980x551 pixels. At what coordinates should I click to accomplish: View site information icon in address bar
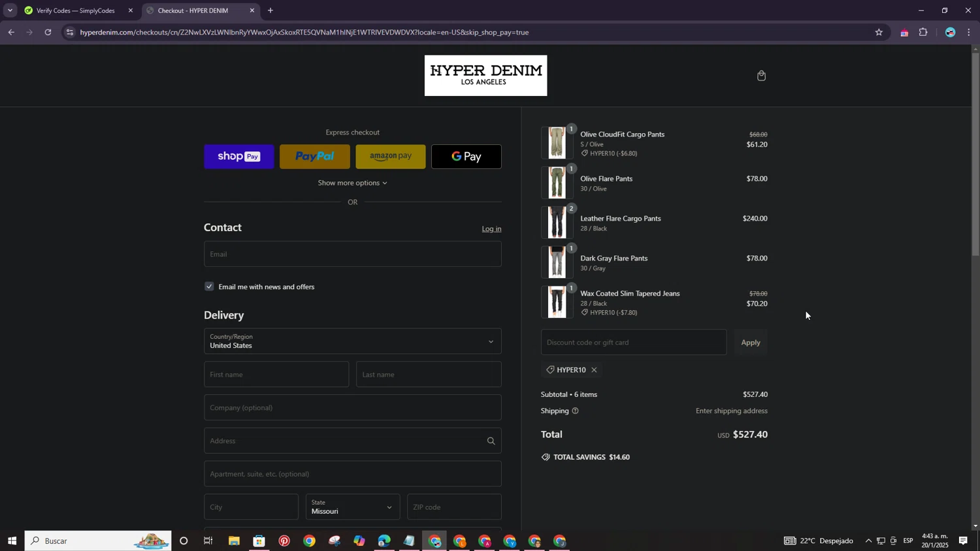coord(70,32)
